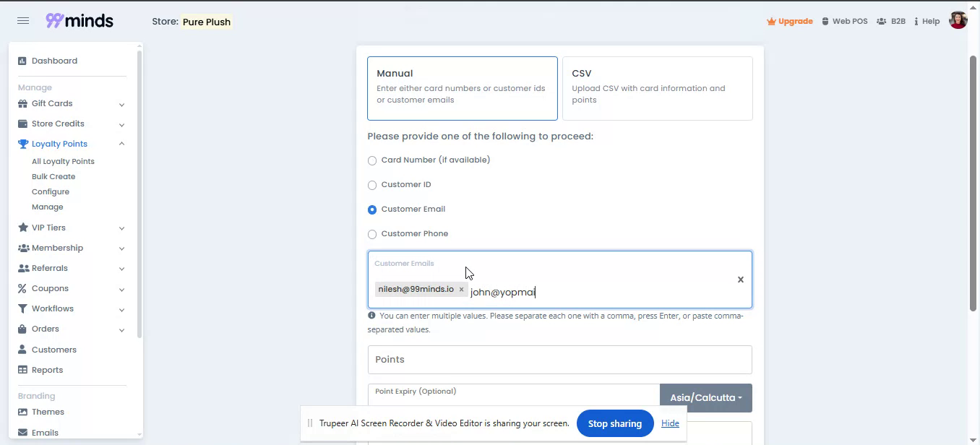
Task: Expand the Workflows menu chevron
Action: tap(121, 309)
